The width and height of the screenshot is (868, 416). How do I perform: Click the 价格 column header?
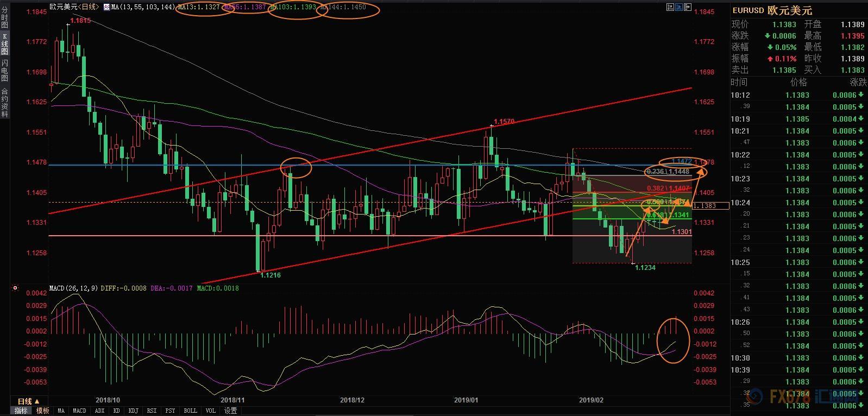(798, 82)
